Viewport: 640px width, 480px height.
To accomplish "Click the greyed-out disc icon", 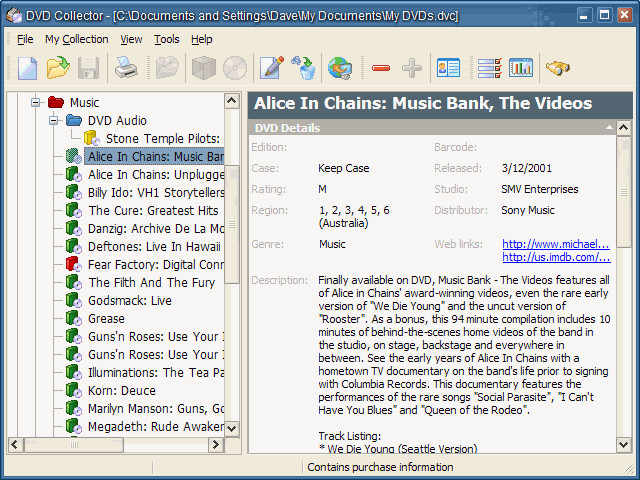I will 235,68.
